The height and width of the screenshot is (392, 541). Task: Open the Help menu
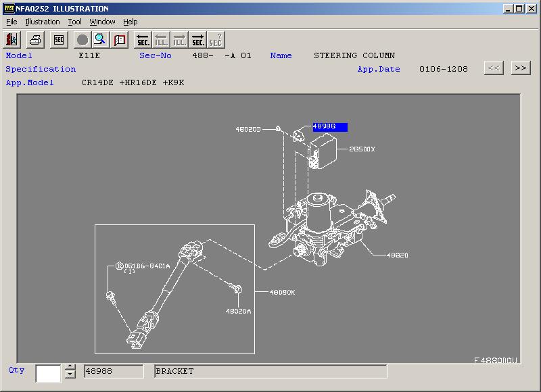131,22
